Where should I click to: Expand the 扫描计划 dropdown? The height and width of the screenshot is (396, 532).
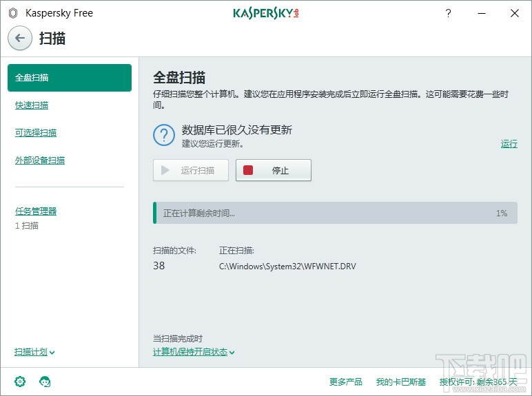pos(34,352)
